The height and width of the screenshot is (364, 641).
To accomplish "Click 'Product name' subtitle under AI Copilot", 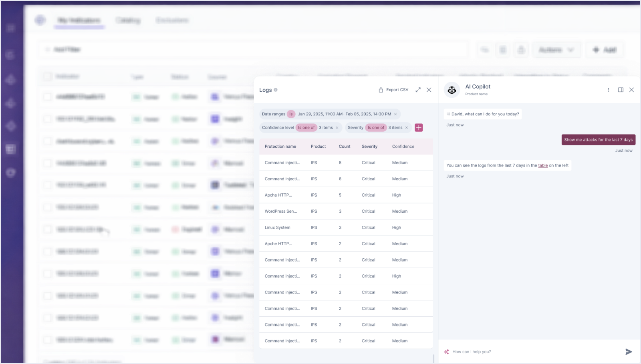I will (x=476, y=94).
